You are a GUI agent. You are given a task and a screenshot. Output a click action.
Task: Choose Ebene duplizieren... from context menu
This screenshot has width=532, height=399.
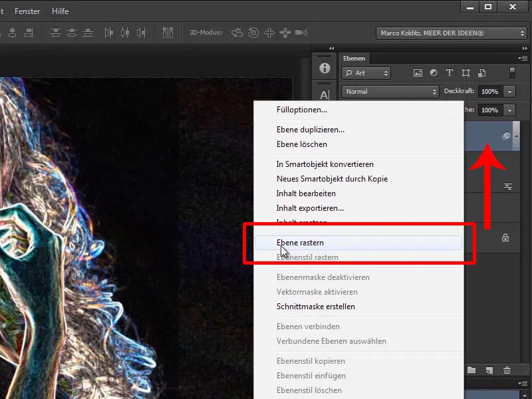[359, 130]
